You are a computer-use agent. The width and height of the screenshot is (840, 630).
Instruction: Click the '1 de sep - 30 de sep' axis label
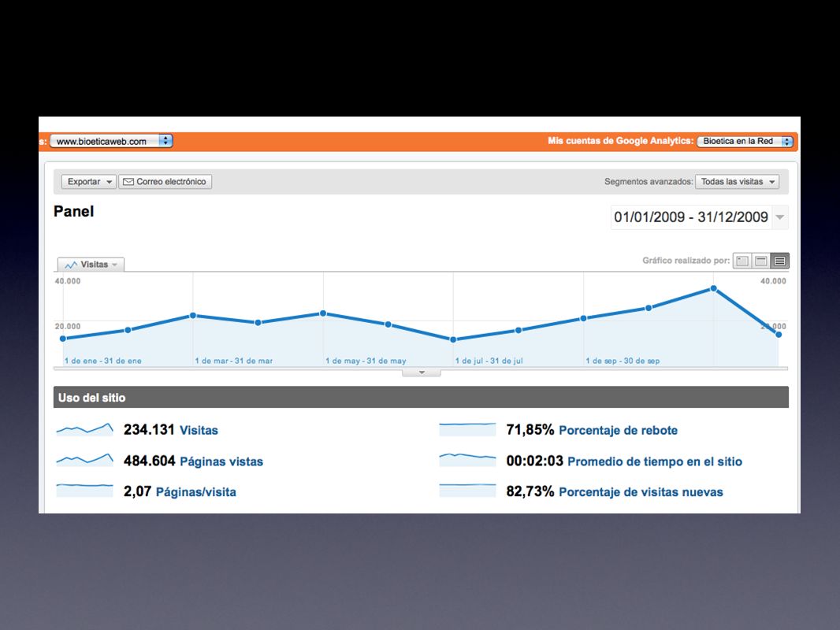623,361
